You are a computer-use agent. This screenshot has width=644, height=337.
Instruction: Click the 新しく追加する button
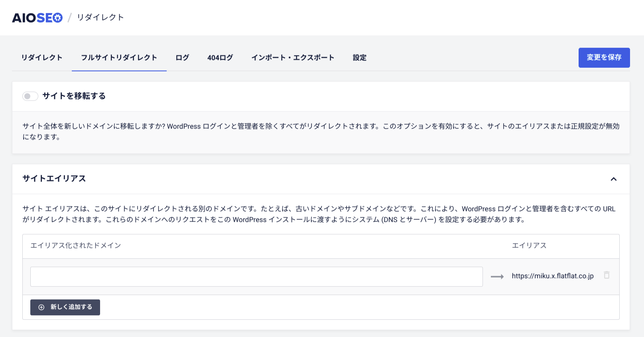click(x=65, y=307)
